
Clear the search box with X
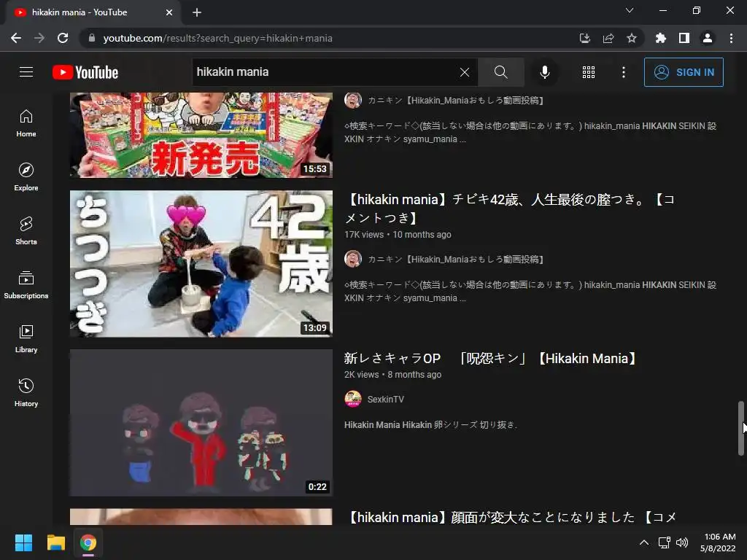coord(465,72)
